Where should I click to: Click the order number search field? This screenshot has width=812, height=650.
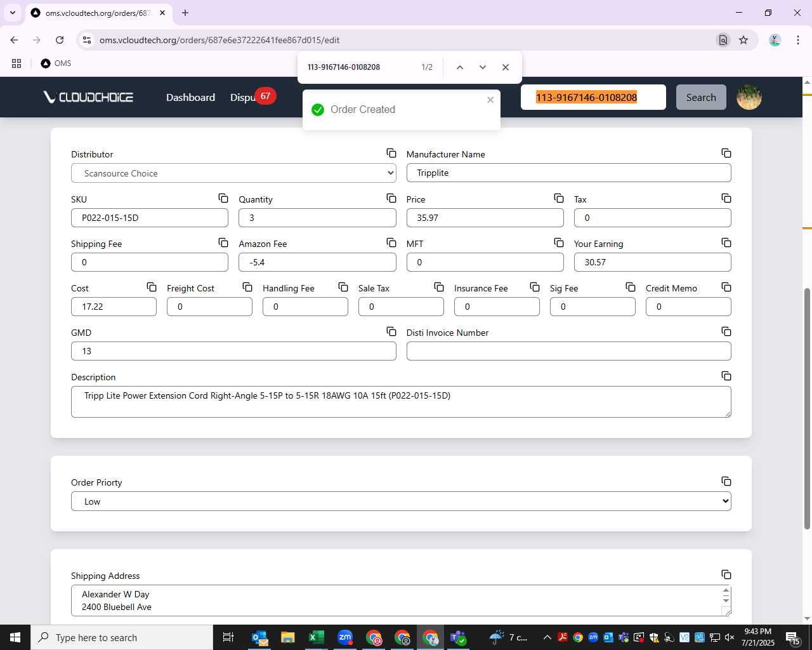coord(593,97)
